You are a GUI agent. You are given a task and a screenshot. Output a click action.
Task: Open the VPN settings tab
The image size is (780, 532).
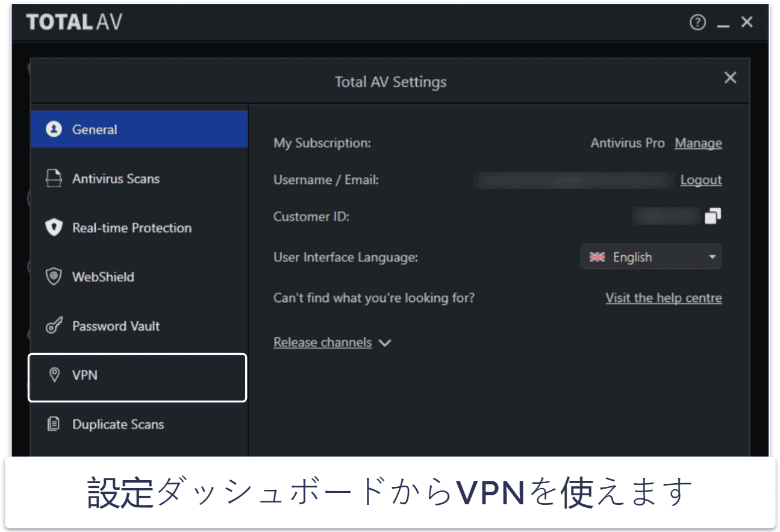(x=138, y=377)
